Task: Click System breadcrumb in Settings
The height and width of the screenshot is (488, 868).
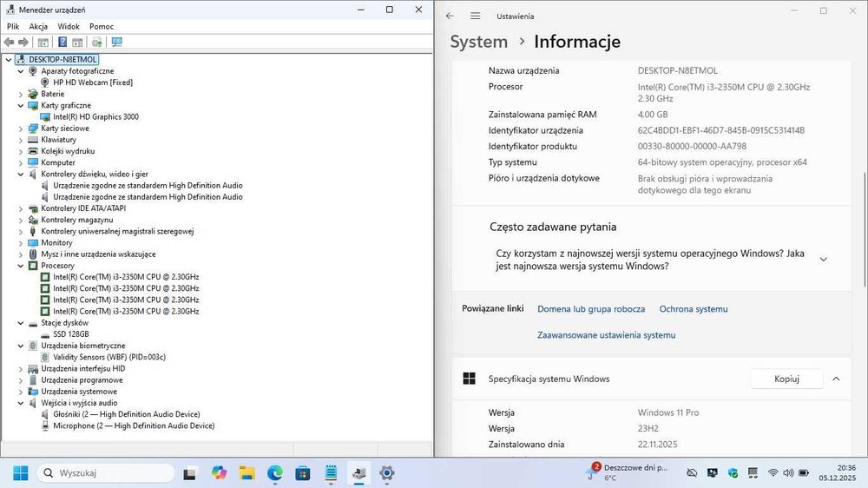Action: click(479, 42)
